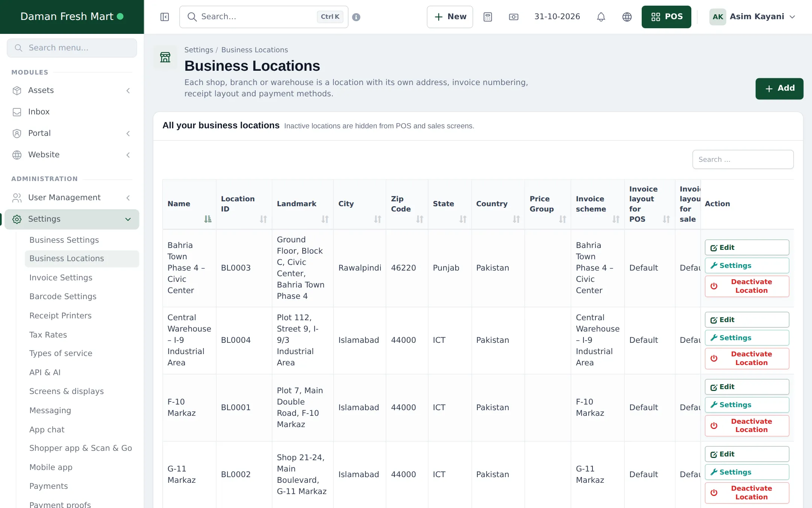Open Messaging menu item
This screenshot has height=508, width=812.
click(x=50, y=411)
